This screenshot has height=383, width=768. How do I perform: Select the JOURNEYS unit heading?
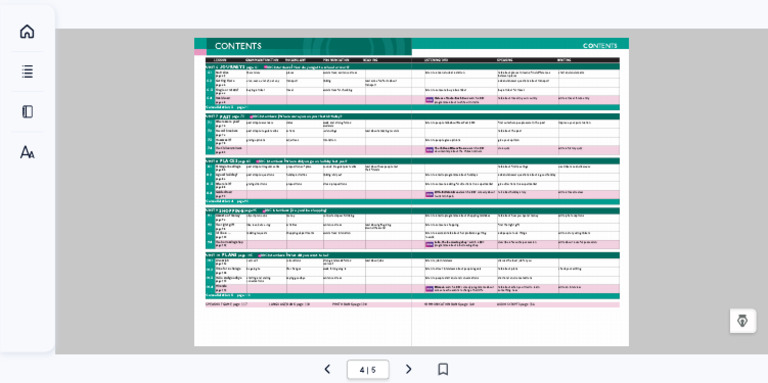[x=232, y=67]
